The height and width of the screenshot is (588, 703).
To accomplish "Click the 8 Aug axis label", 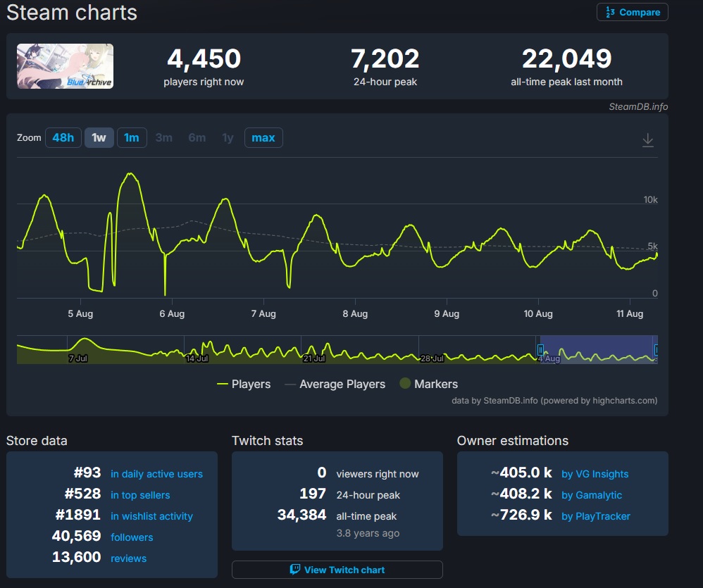I will click(x=355, y=314).
